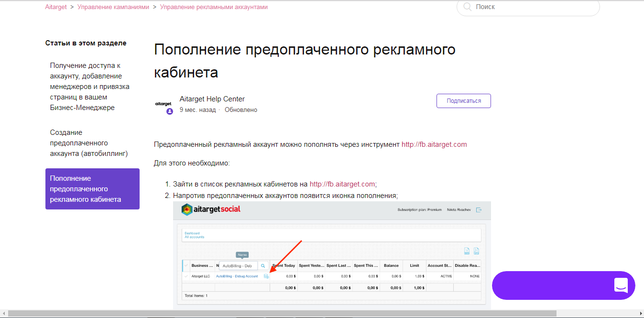The image size is (644, 318).
Task: Open 'Управление рекламными аккаунтами' breadcrumb link
Action: pos(214,7)
